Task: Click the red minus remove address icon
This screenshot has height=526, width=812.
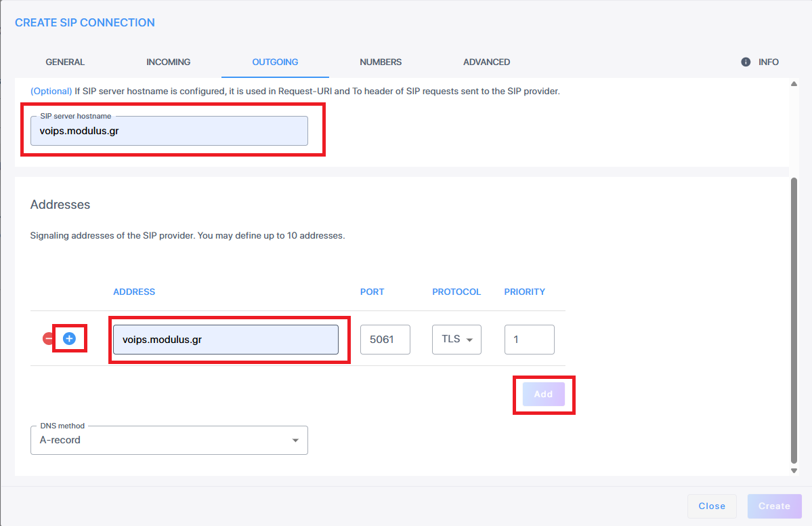Action: click(49, 338)
